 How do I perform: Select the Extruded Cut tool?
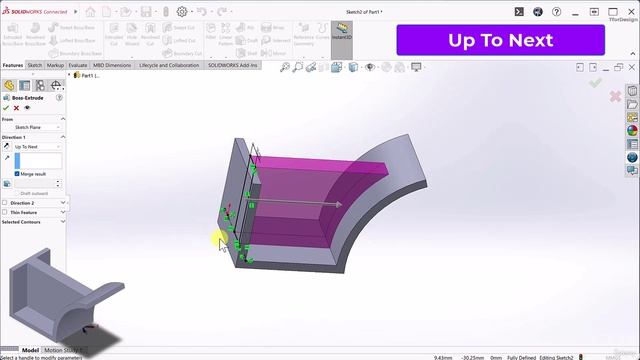click(114, 34)
